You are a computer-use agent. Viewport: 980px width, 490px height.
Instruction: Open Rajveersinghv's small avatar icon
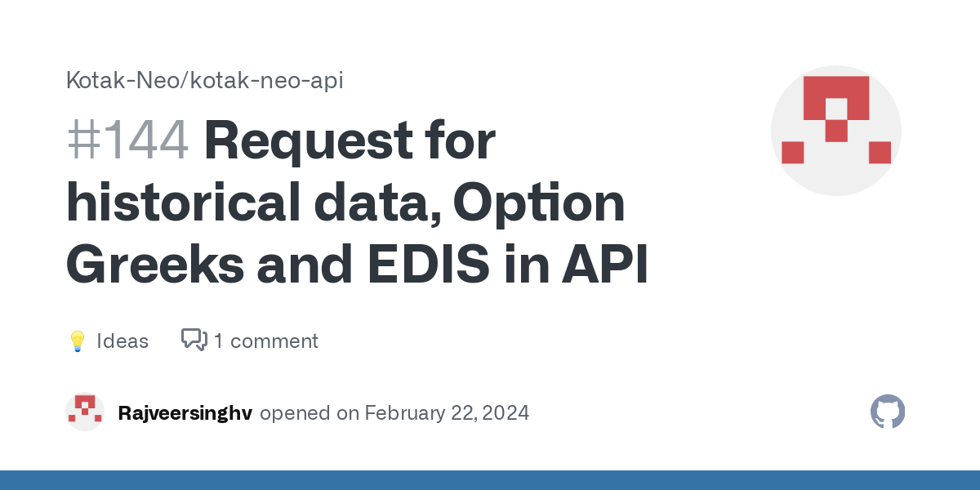tap(85, 412)
